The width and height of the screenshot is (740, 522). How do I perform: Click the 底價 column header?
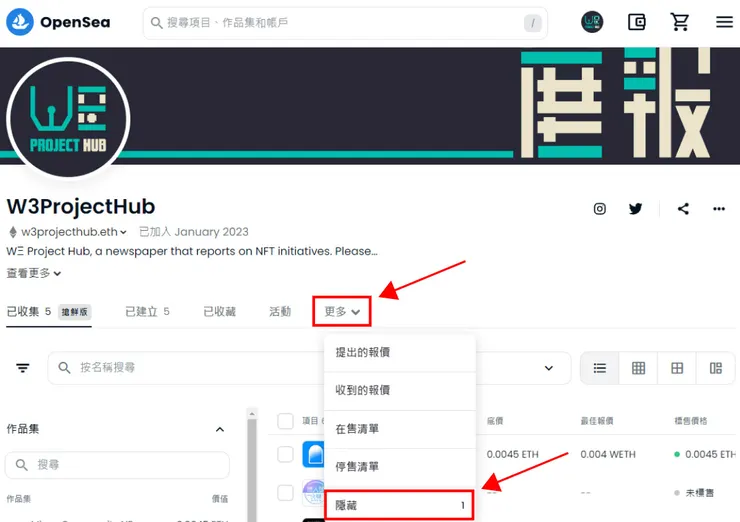click(x=495, y=421)
